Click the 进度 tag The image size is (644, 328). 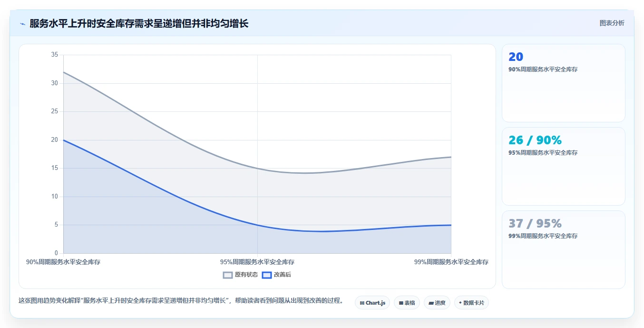point(437,303)
